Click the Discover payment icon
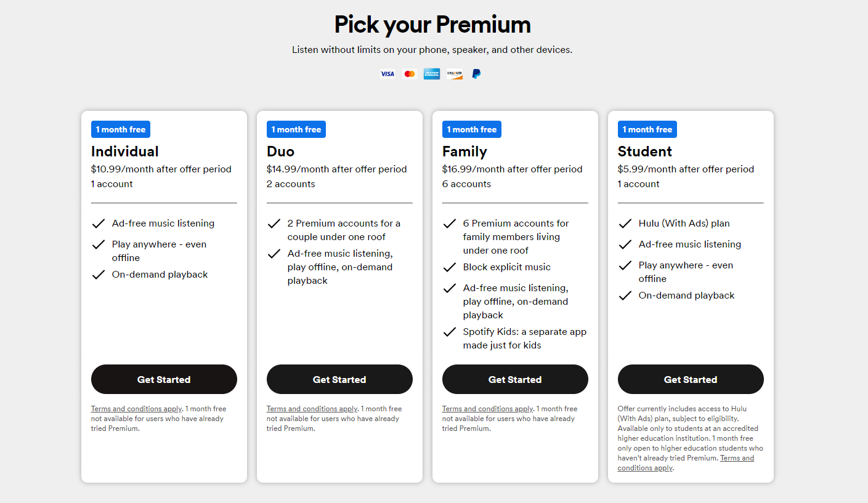Screen dimensions: 868x503 (x=454, y=73)
